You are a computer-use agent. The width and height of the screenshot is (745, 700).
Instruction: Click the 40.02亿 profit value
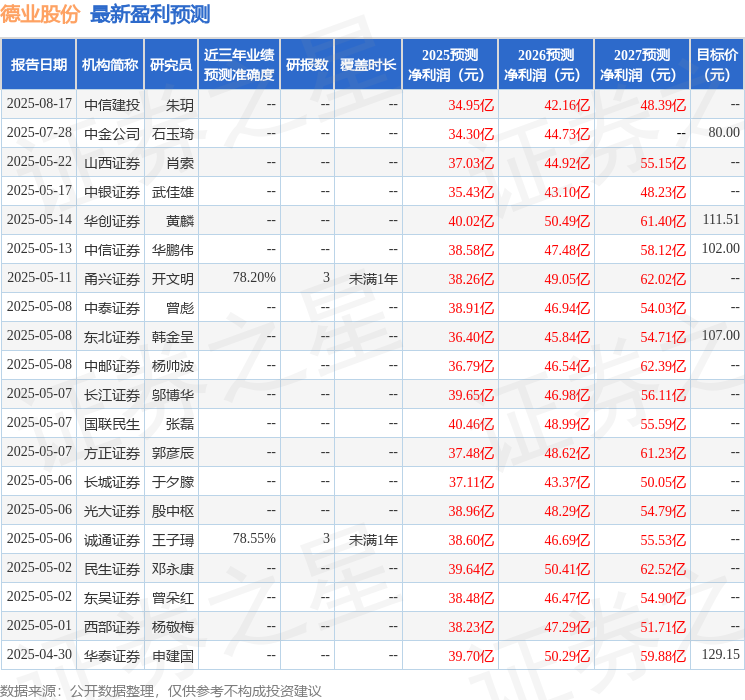471,221
